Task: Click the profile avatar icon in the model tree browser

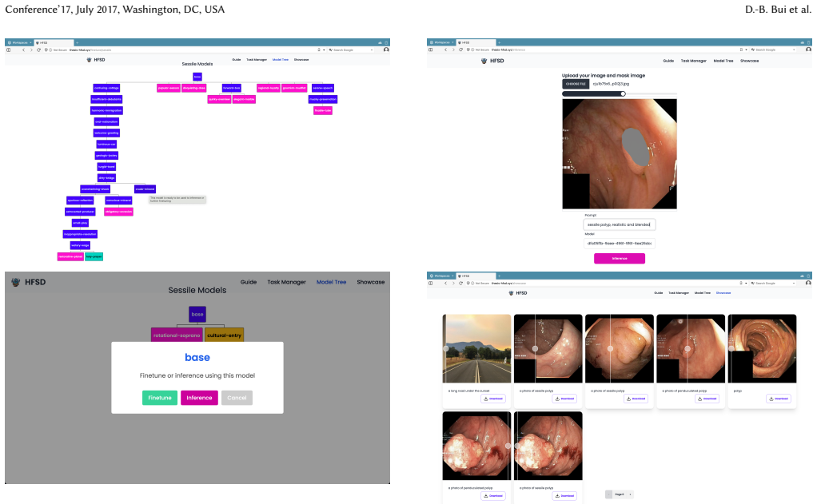Action: click(x=386, y=50)
